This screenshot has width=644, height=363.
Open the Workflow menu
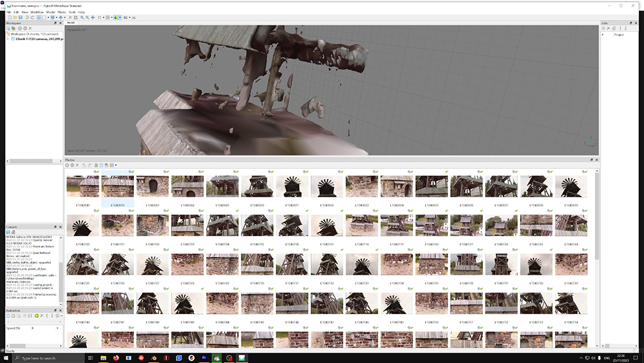tap(37, 12)
